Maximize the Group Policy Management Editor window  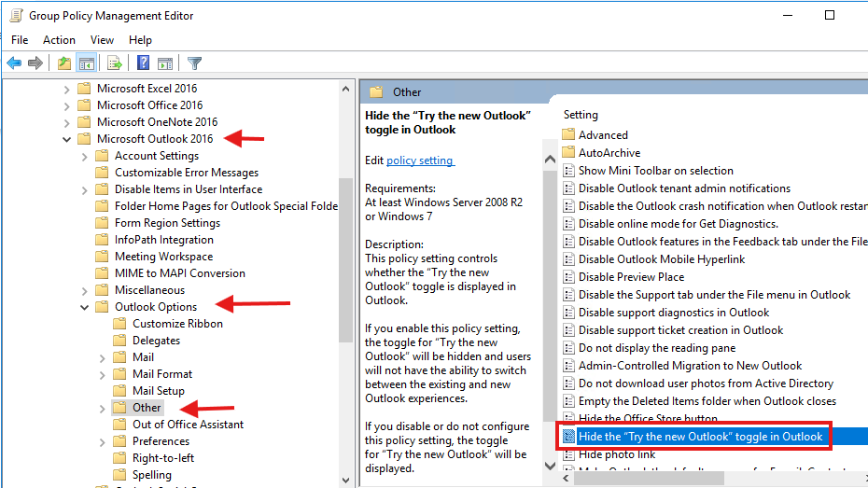pos(829,15)
